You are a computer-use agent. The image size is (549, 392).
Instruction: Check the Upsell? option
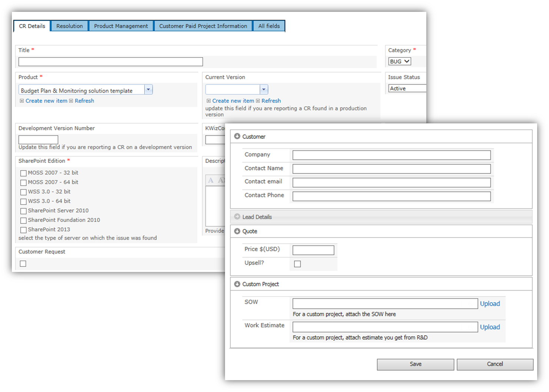pyautogui.click(x=297, y=263)
